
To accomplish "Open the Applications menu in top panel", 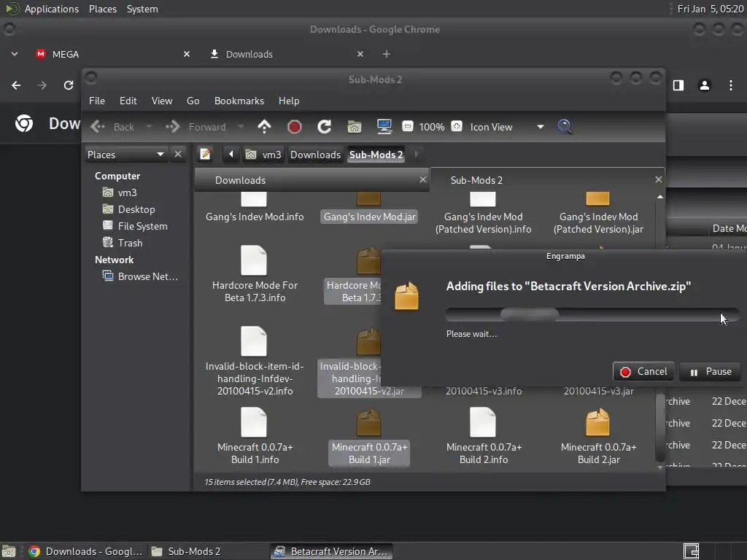I will pos(52,9).
